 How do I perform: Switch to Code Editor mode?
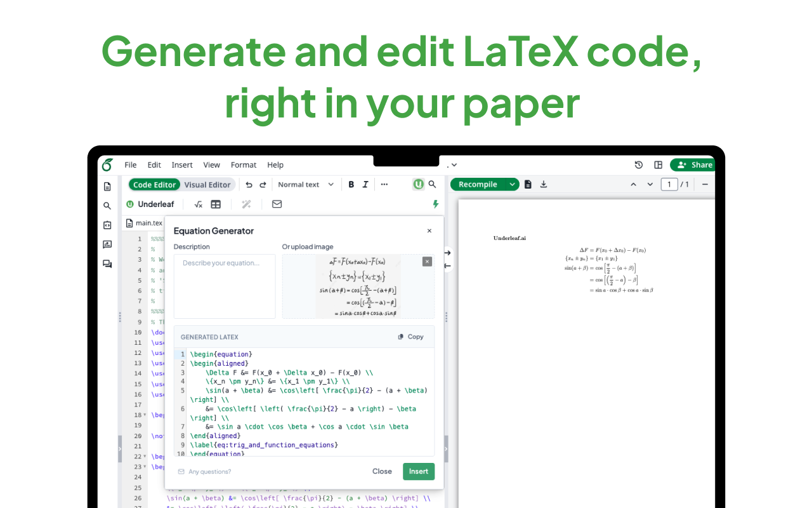[155, 185]
